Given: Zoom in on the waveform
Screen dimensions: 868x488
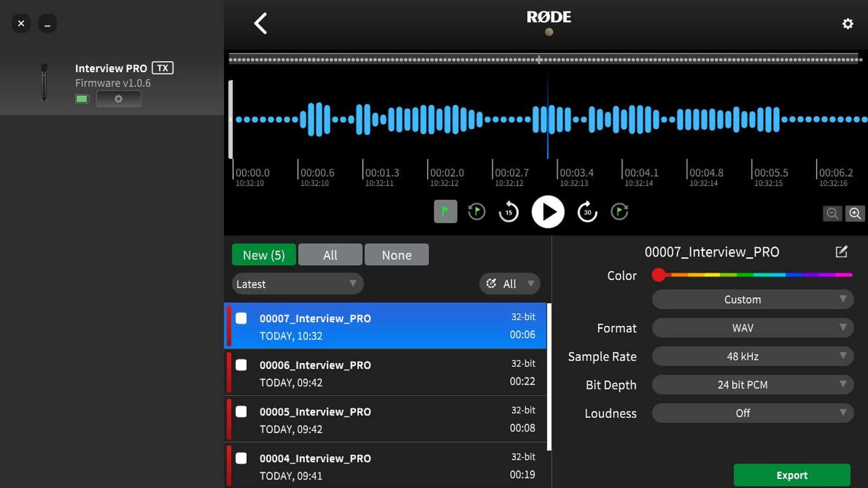Looking at the screenshot, I should [855, 213].
